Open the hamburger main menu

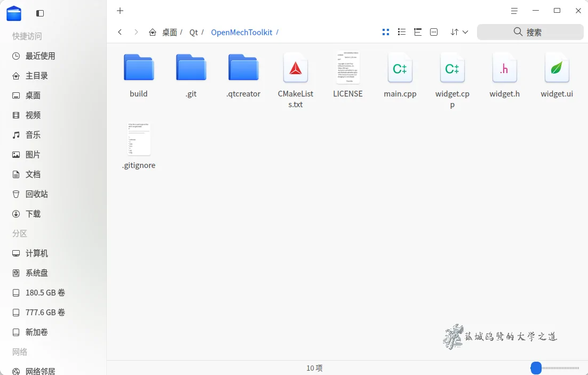pos(514,11)
